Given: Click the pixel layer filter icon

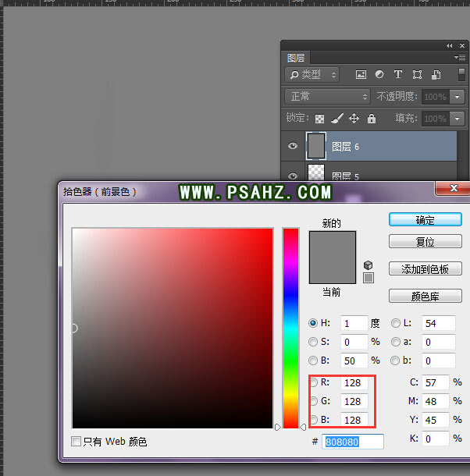Looking at the screenshot, I should pos(361,75).
